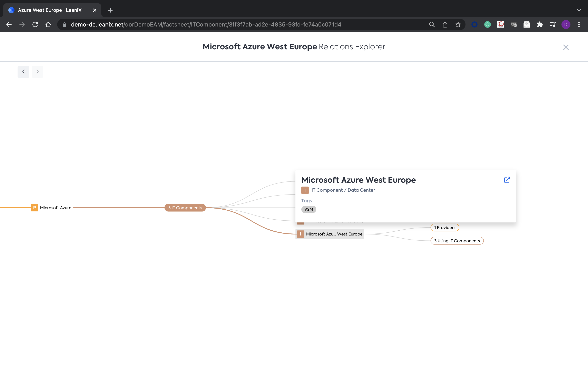The height and width of the screenshot is (367, 588).
Task: Open a new browser tab
Action: pyautogui.click(x=110, y=10)
